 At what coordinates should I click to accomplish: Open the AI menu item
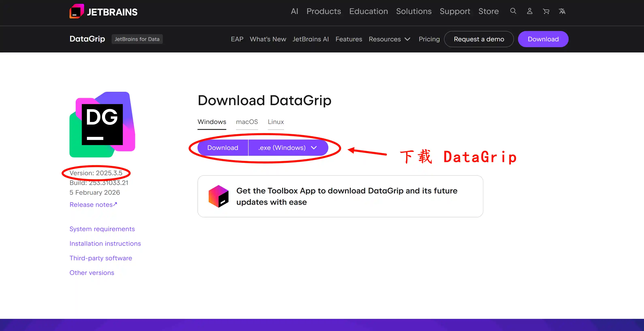tap(294, 11)
